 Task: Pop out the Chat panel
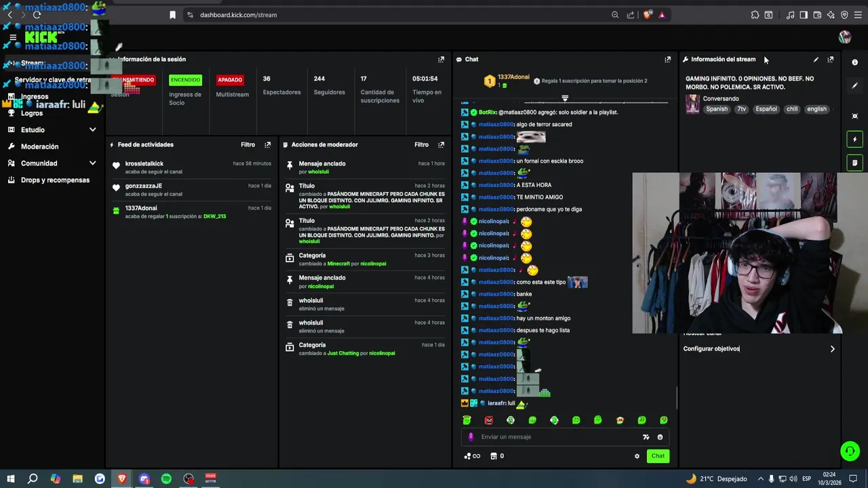[x=667, y=60]
